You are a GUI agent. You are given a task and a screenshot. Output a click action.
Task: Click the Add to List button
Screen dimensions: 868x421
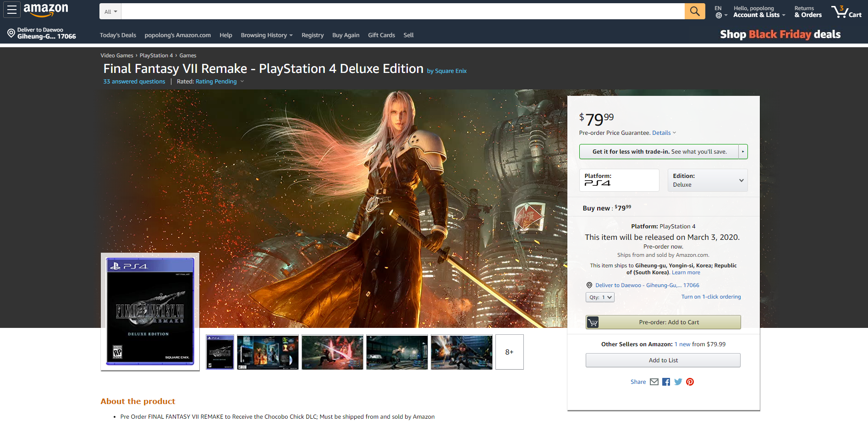[663, 360]
